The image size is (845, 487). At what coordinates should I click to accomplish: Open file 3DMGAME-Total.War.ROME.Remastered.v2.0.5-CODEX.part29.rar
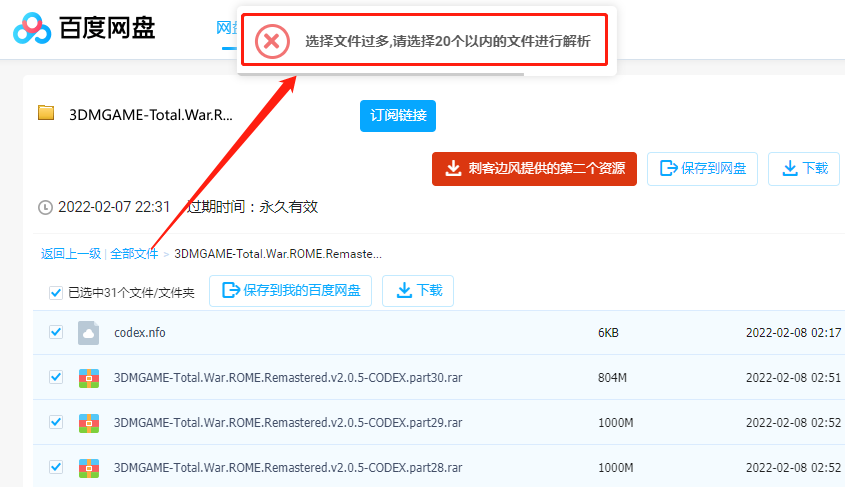coord(288,422)
